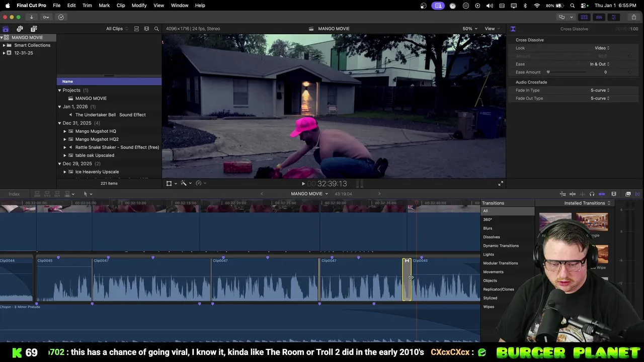
Task: Expand the Smart Collections folder
Action: tap(4, 45)
